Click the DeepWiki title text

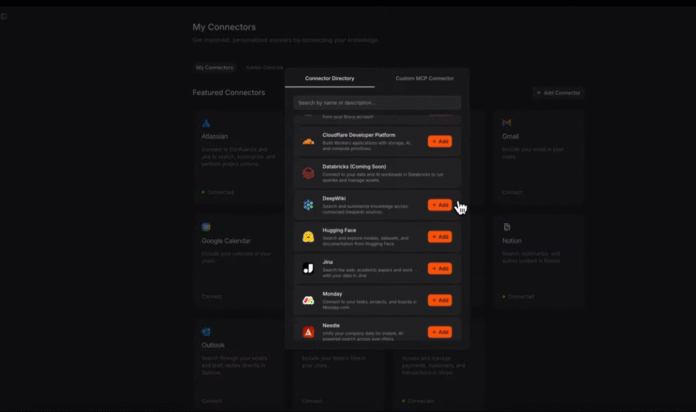click(334, 198)
